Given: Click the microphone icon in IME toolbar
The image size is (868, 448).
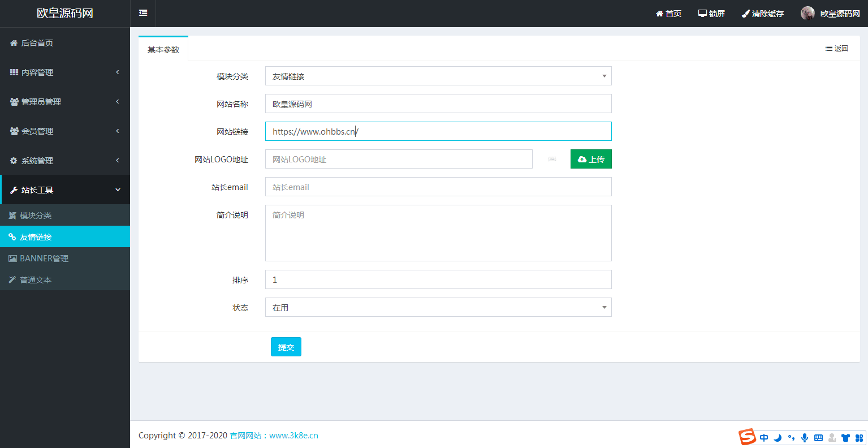Looking at the screenshot, I should (x=805, y=438).
